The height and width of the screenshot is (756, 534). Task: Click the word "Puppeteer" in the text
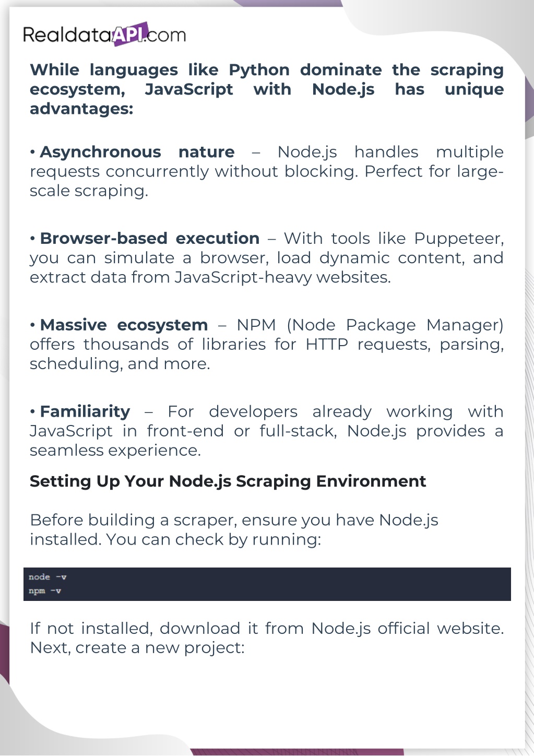tap(458, 239)
